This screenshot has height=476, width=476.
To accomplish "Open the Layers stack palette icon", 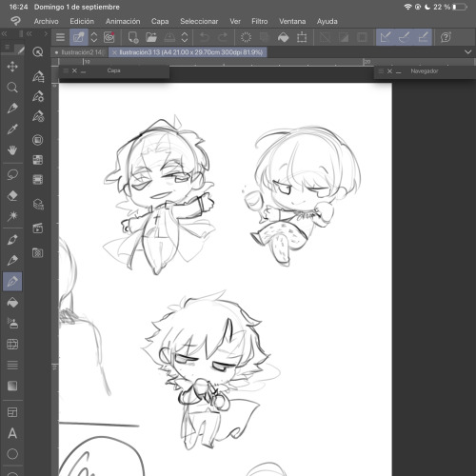I will 38,204.
